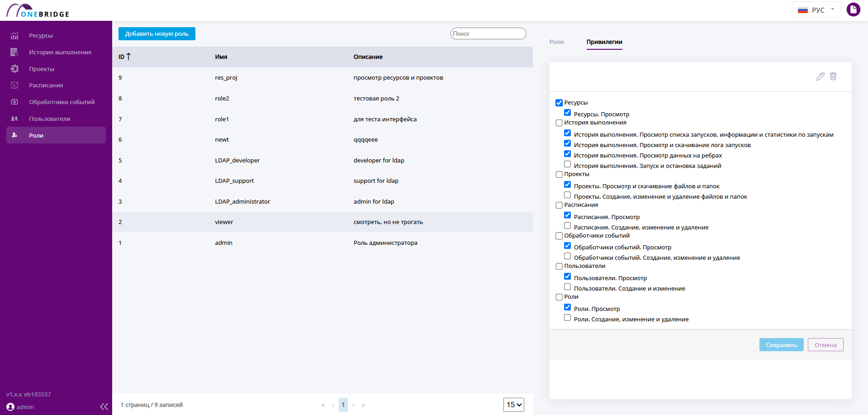Select the role1 role row

point(323,119)
